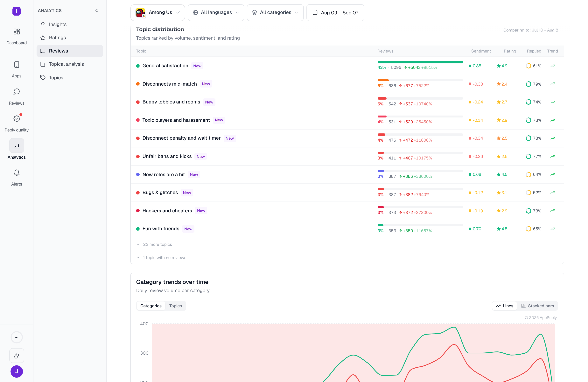Select the Analytics bar chart icon
Screen dimensions: 588x382
[x=17, y=145]
